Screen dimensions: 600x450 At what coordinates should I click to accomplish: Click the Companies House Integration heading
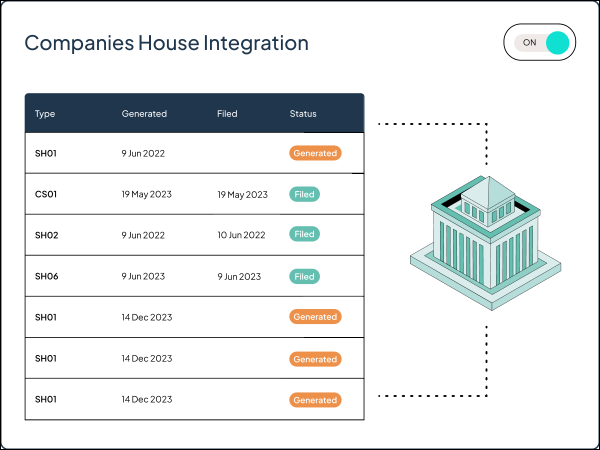pos(166,43)
